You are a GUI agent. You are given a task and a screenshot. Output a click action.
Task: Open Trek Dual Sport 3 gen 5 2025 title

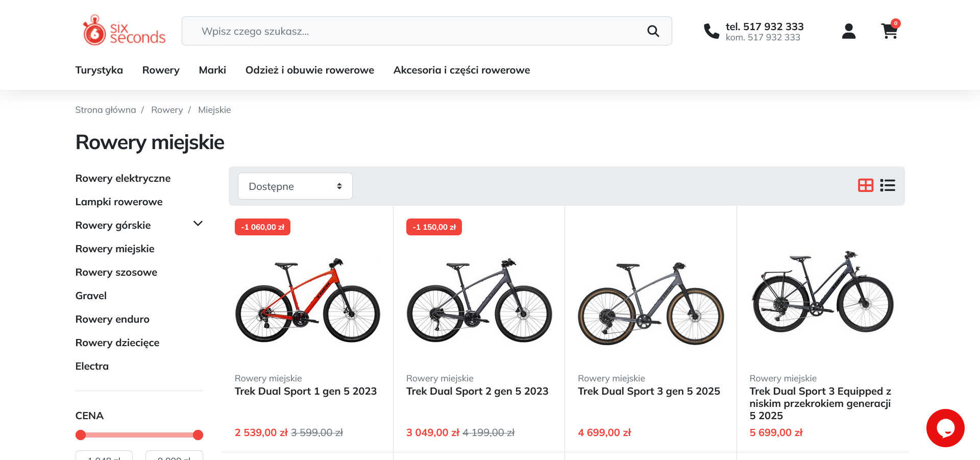[649, 391]
